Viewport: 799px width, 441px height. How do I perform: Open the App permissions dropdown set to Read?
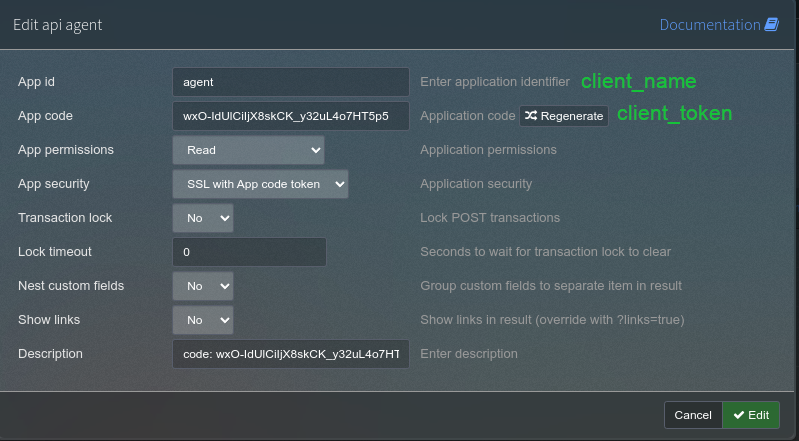pos(248,150)
